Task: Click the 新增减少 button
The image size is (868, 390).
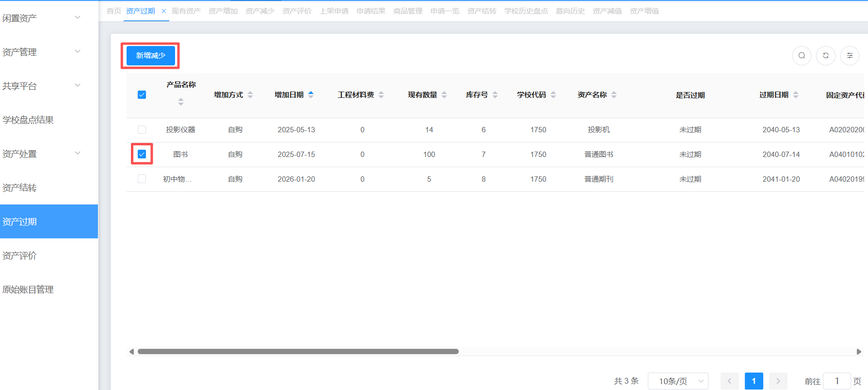Action: click(150, 56)
